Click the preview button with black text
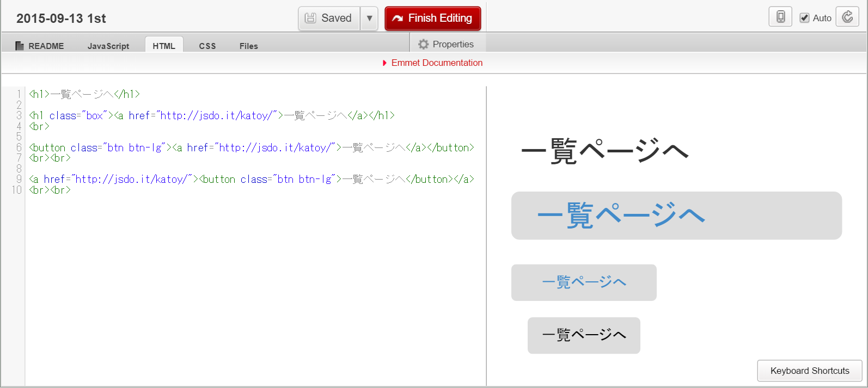 click(584, 335)
